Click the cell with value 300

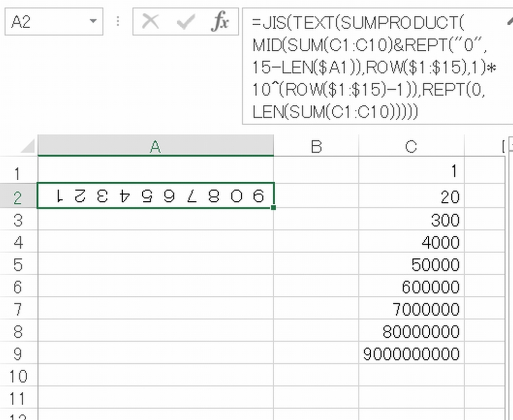click(411, 220)
